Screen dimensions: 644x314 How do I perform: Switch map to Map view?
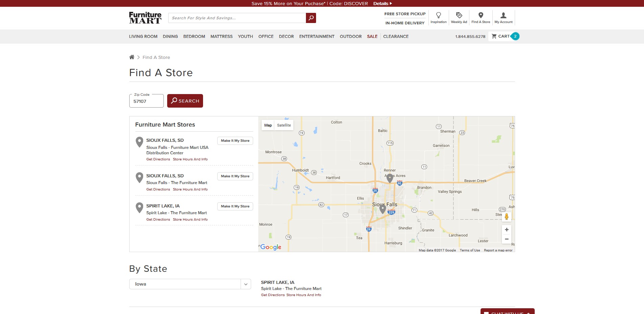(268, 125)
